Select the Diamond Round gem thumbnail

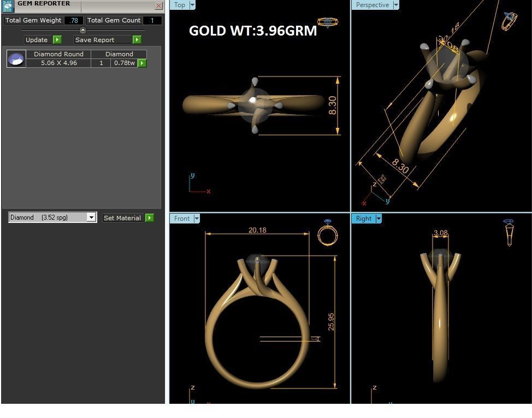(x=16, y=58)
